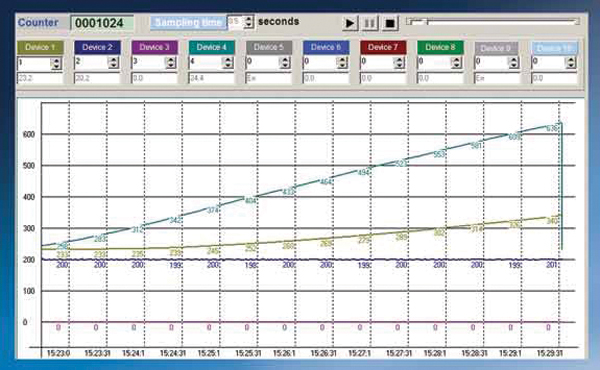Viewport: 600px width, 370px height.
Task: Click the Device 3 reading value field
Action: point(155,78)
